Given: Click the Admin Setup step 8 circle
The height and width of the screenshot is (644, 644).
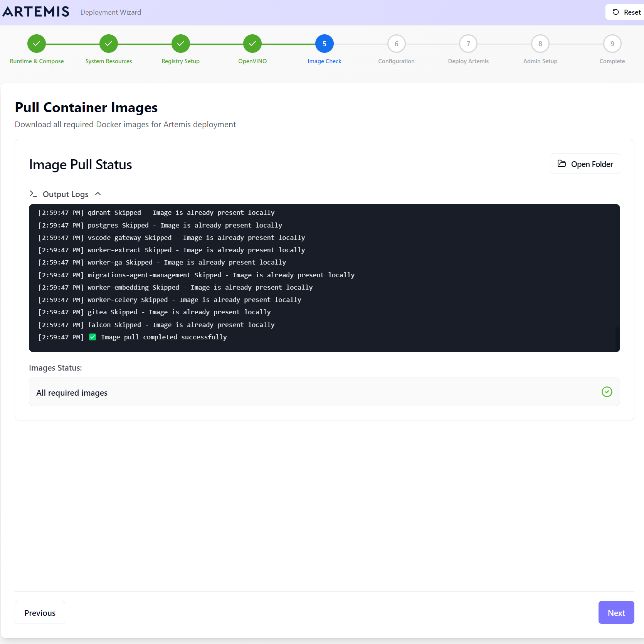Looking at the screenshot, I should [x=540, y=44].
